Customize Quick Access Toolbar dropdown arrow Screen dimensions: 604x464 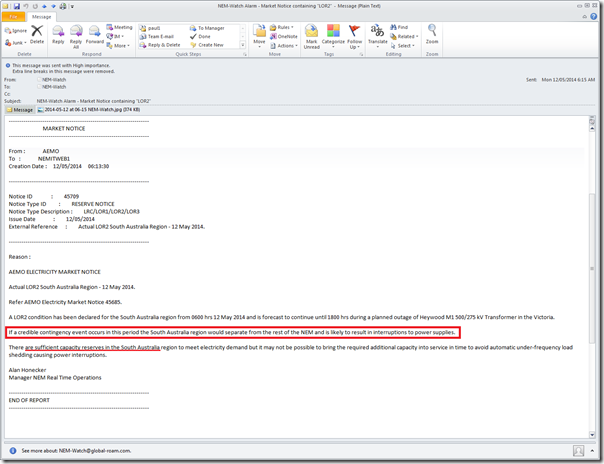point(72,7)
